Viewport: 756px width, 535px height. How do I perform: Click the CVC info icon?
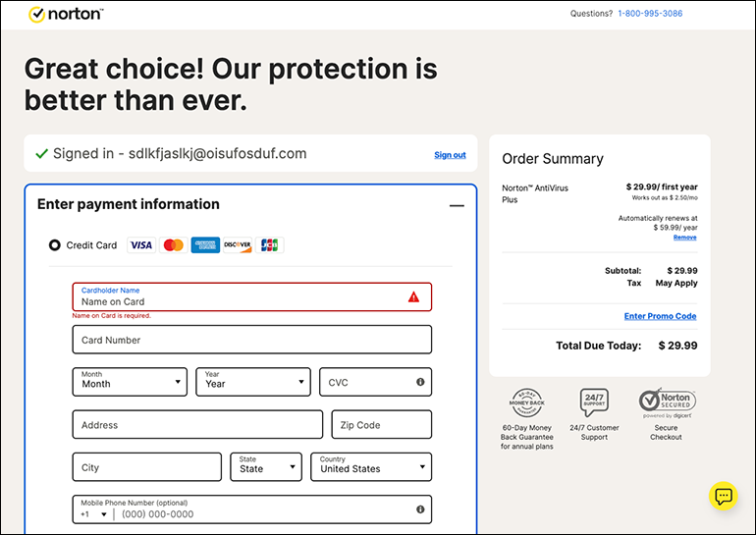pos(420,382)
